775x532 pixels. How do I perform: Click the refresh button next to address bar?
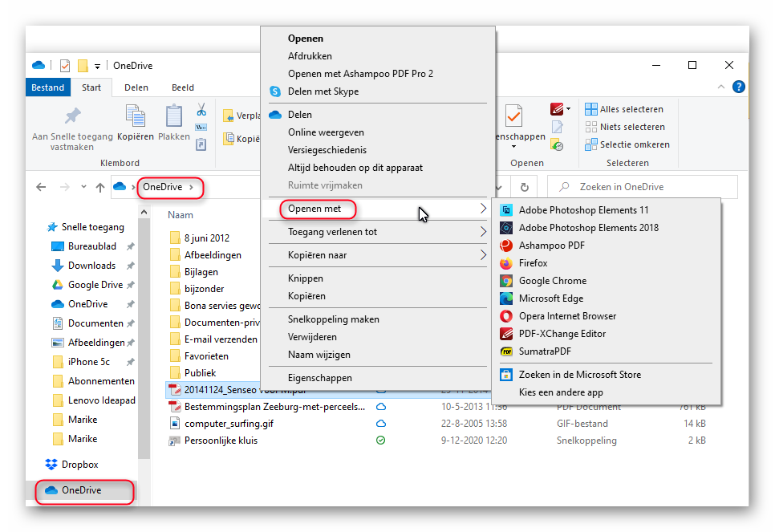click(525, 188)
